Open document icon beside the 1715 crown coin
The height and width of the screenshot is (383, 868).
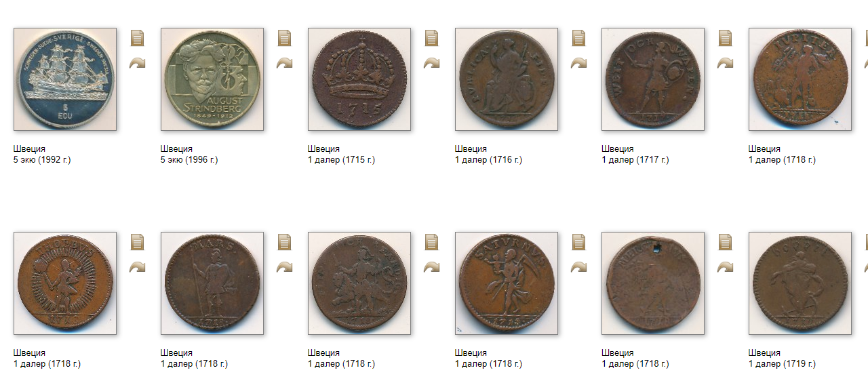click(432, 38)
